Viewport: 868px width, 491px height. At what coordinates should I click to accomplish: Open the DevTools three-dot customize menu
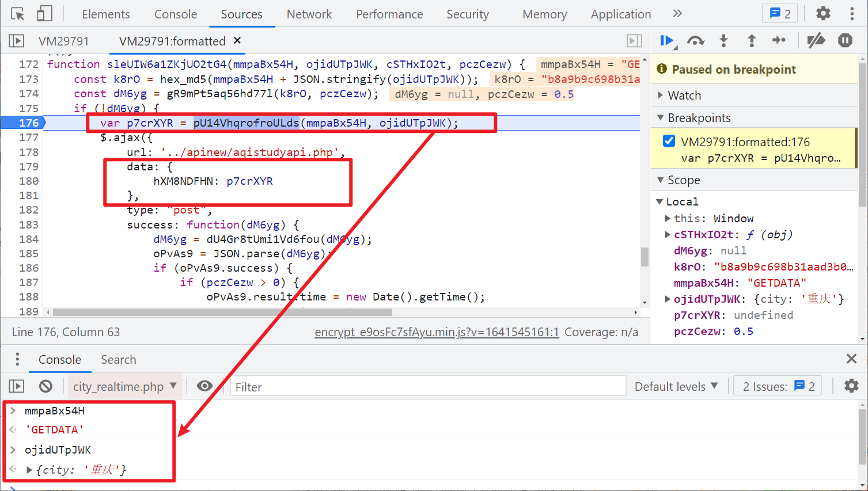(x=852, y=14)
